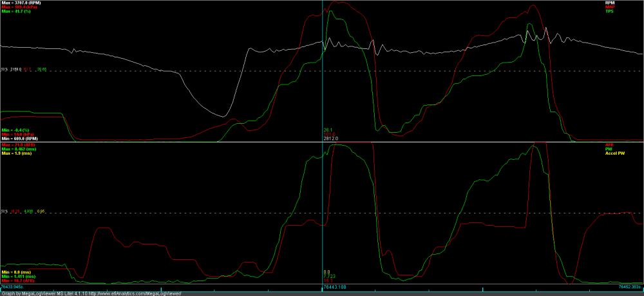The image size is (644, 296).
Task: Select the 'Max = 1.9 (ms)' readout
Action: pos(15,153)
